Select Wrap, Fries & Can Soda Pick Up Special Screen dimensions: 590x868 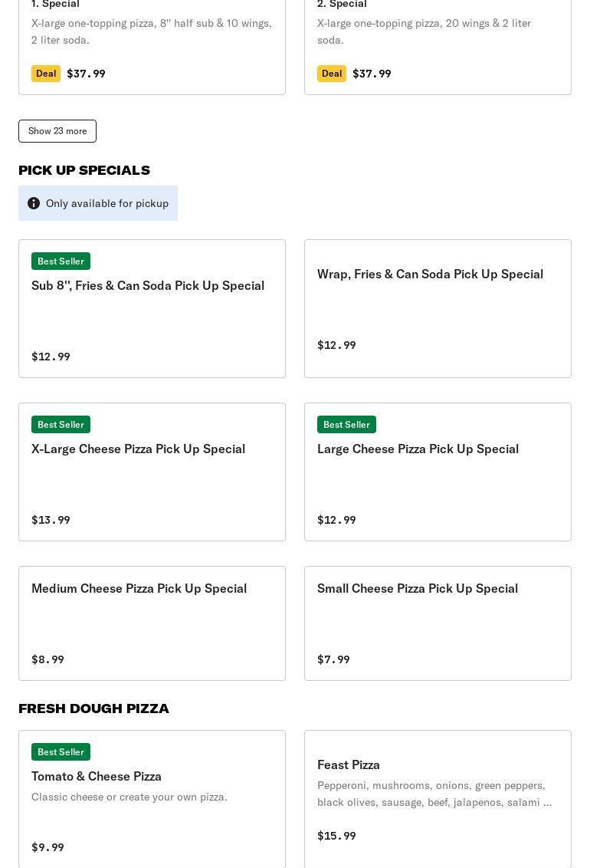tap(438, 309)
